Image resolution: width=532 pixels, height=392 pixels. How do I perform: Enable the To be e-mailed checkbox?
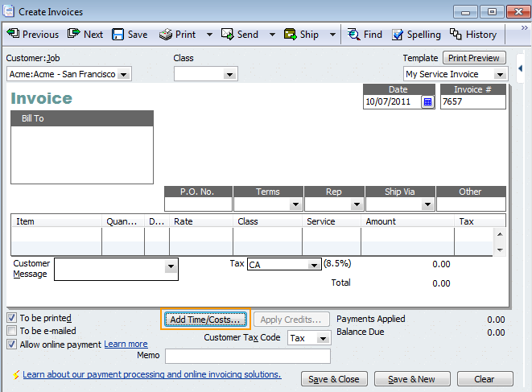tap(11, 331)
